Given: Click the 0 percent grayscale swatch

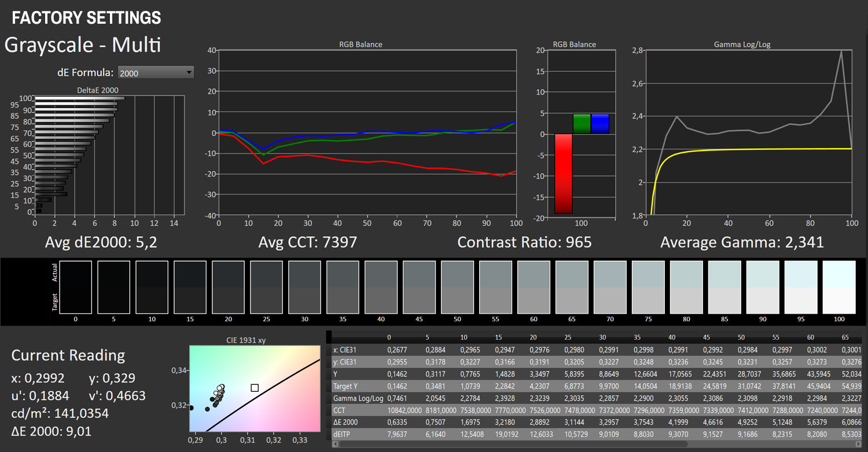Looking at the screenshot, I should (75, 287).
